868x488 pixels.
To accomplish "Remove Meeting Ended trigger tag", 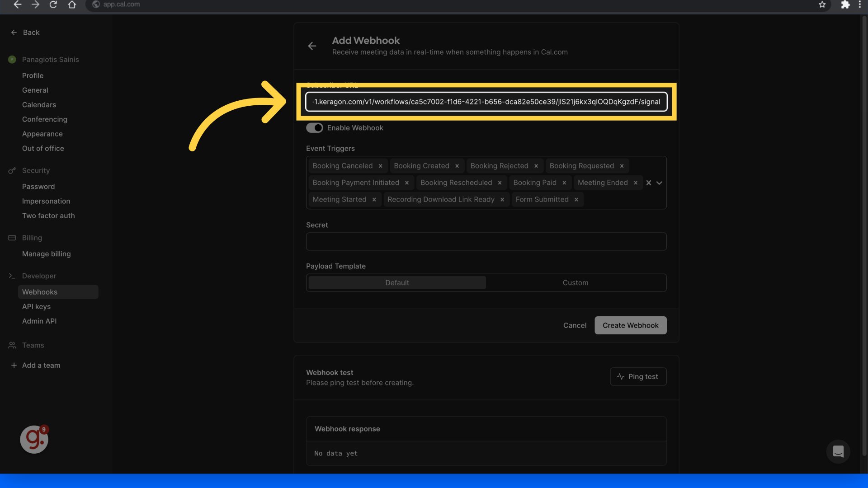I will [x=636, y=183].
